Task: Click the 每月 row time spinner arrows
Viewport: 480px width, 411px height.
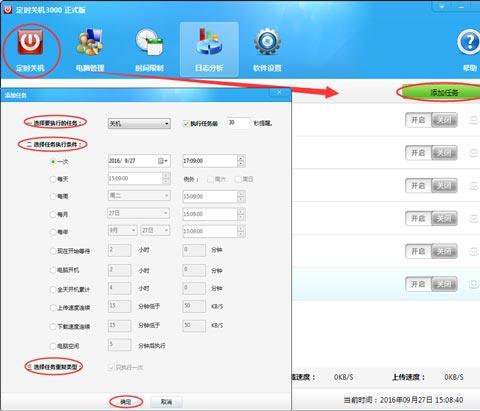Action: 241,214
